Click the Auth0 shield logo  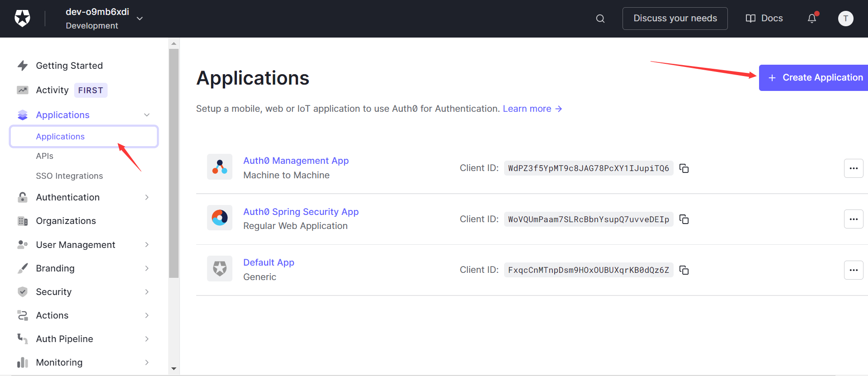point(22,18)
